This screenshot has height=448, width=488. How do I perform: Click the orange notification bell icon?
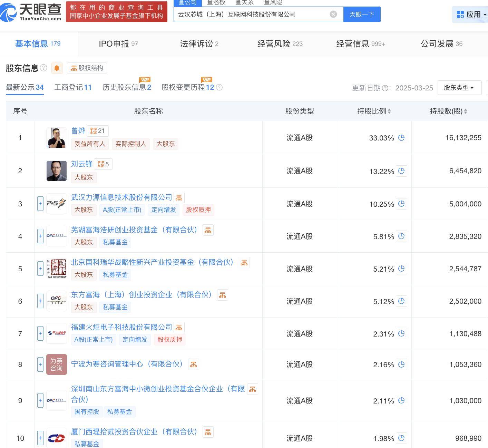[57, 68]
